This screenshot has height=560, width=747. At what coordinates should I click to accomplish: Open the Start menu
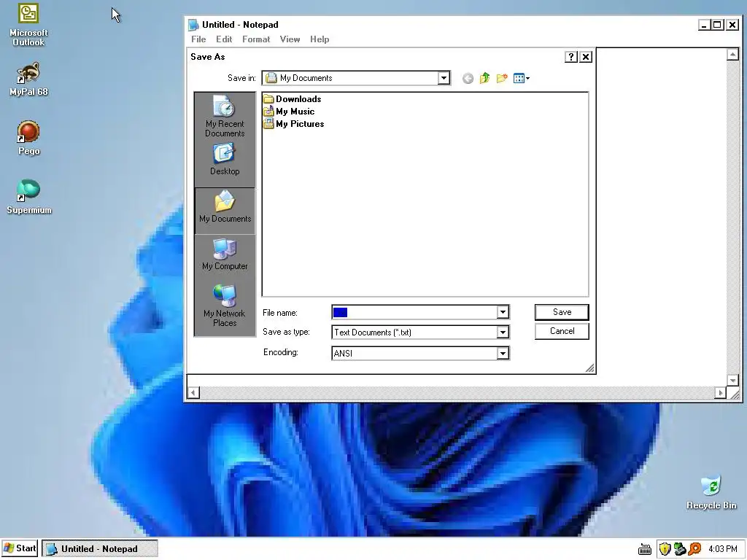tap(20, 548)
